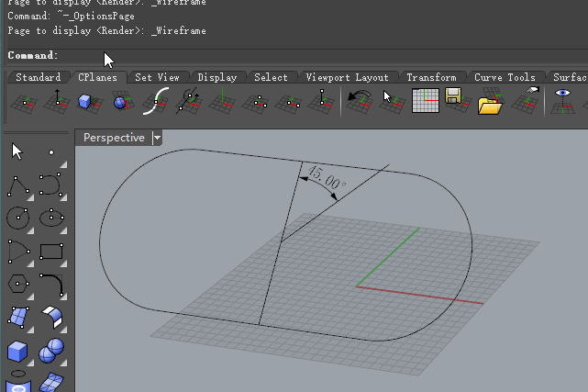Click the vertical CPlane icon with green line
This screenshot has height=392, width=588.
222,101
